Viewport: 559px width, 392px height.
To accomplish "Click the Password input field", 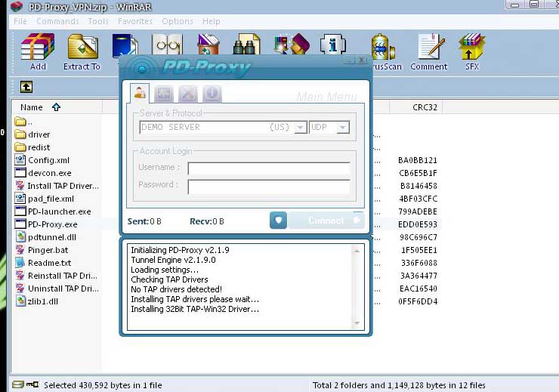I will (x=269, y=187).
